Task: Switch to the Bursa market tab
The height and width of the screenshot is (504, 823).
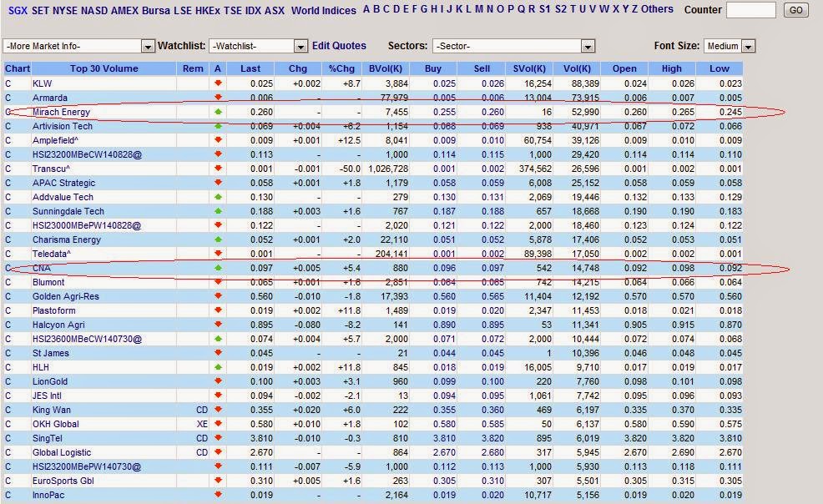Action: pyautogui.click(x=156, y=10)
